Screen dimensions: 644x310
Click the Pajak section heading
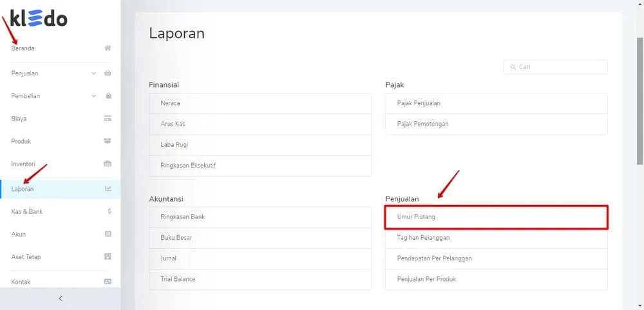[395, 85]
